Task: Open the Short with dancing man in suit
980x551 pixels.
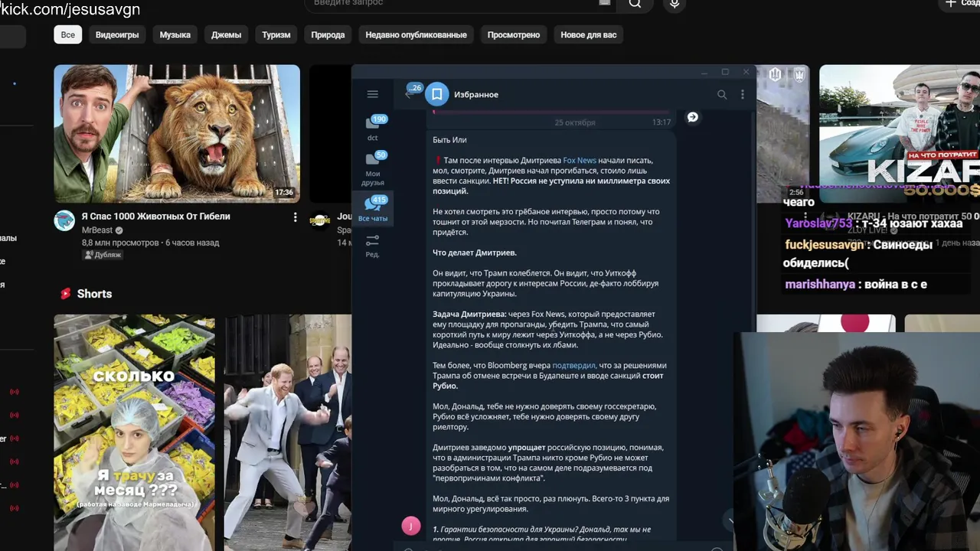Action: coord(288,432)
